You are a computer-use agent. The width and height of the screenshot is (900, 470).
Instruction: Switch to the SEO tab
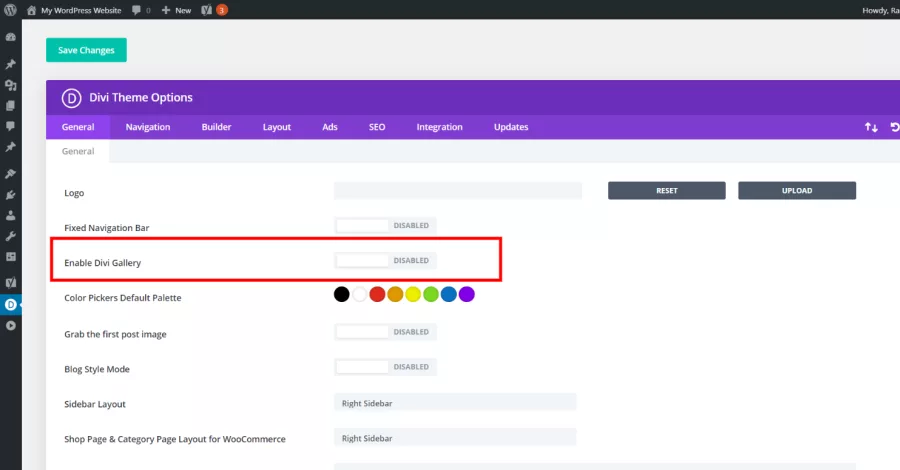pos(377,127)
